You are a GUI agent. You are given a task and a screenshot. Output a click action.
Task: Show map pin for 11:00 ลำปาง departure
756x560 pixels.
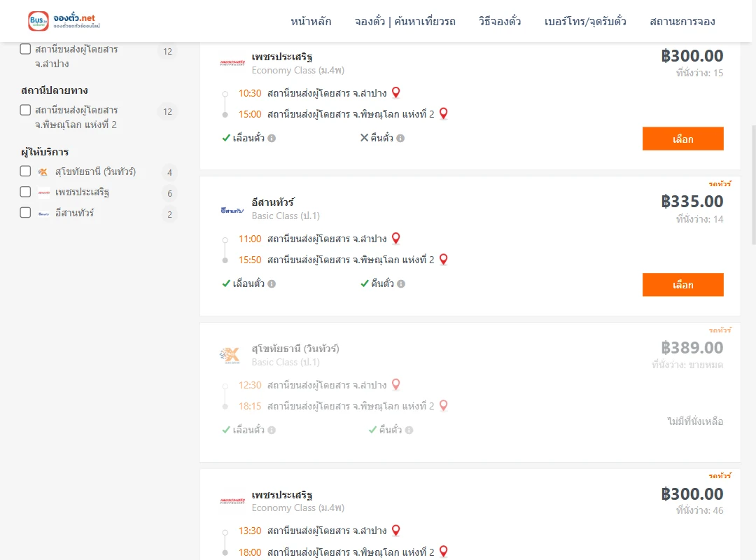(x=395, y=238)
